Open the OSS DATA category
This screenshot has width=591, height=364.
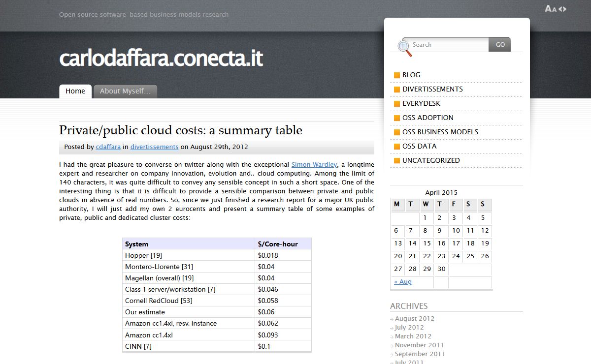pyautogui.click(x=419, y=146)
